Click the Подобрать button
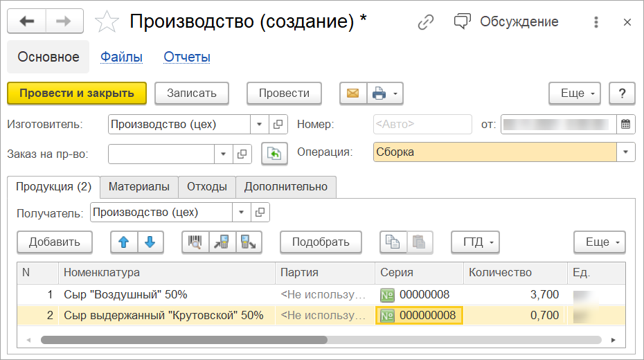The height and width of the screenshot is (360, 644). coord(321,242)
